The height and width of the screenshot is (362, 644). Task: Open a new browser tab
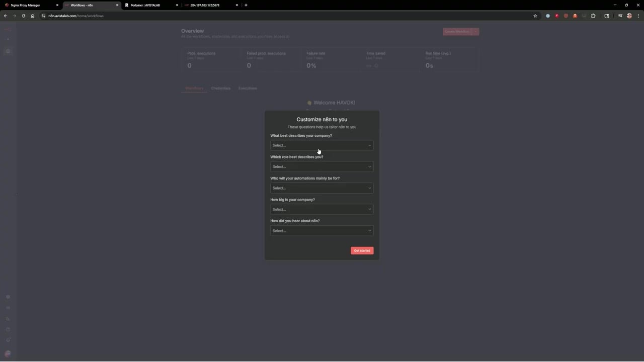(x=246, y=5)
